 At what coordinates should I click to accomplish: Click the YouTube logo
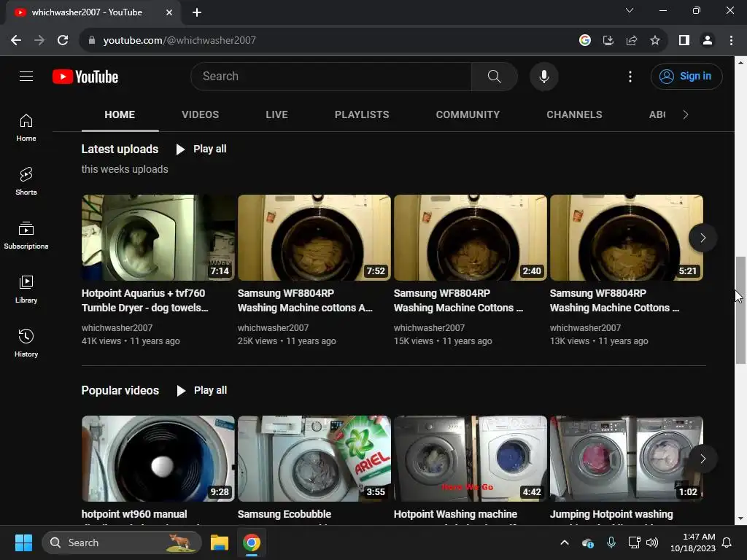click(85, 77)
